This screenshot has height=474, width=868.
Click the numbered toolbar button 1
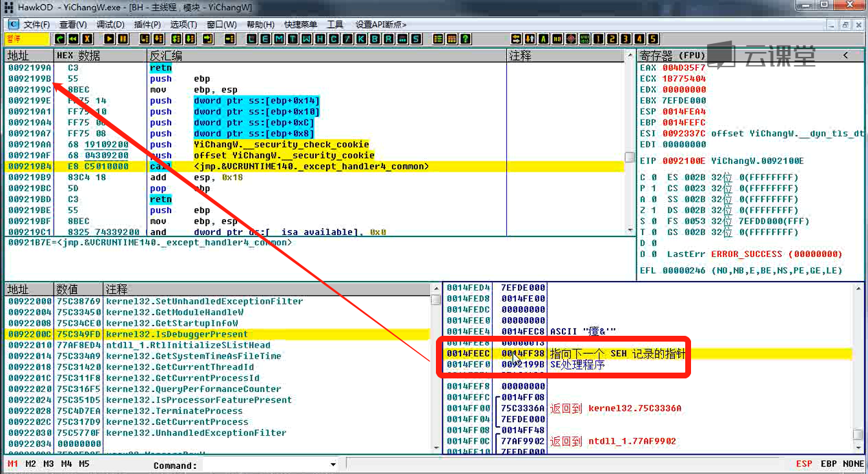tap(598, 39)
